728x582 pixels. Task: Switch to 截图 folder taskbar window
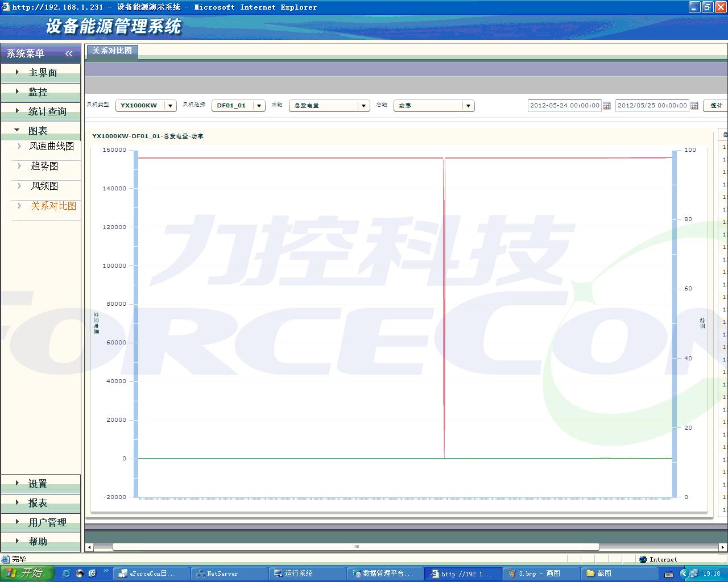coord(618,573)
